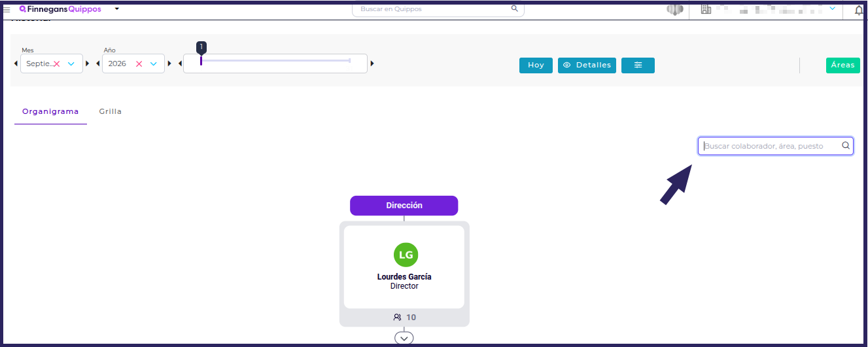868x347 pixels.
Task: Open the hamburger menu beside the Finnegans logo
Action: (x=7, y=9)
